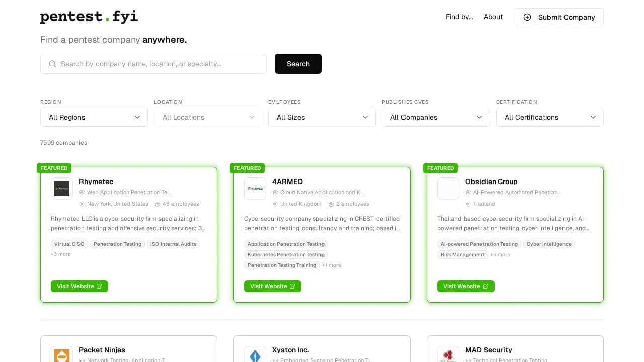Screen dimensions: 644x362
Task: Click the magnifier icon in the search field
Action: click(52, 64)
